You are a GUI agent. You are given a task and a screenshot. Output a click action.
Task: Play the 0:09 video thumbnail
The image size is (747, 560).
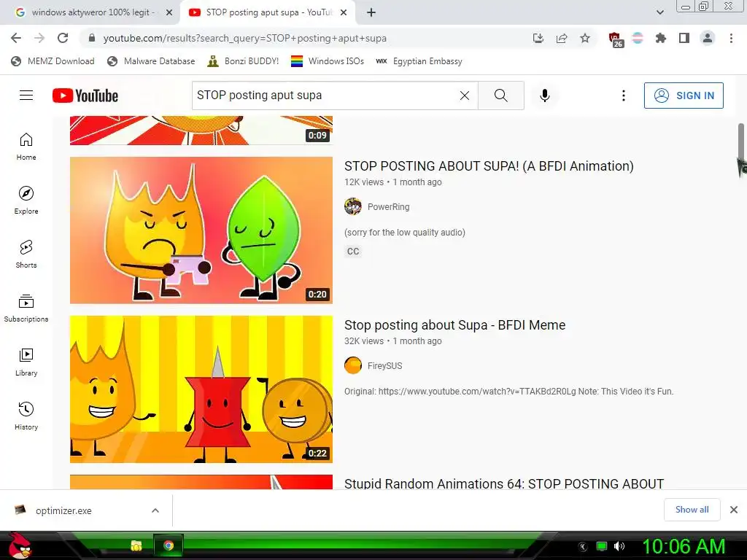[x=201, y=131]
